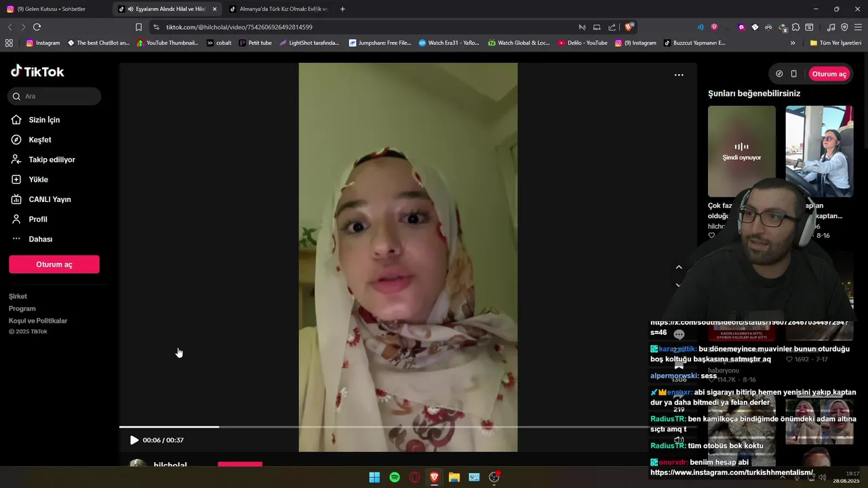
Task: Reload the current page
Action: (37, 27)
